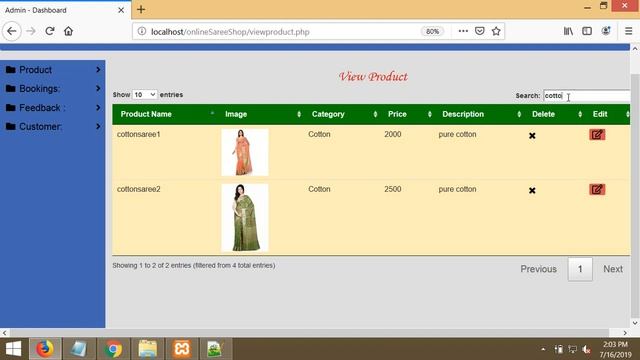Open the taskbar clock showing 2:03 PM

pos(615,349)
